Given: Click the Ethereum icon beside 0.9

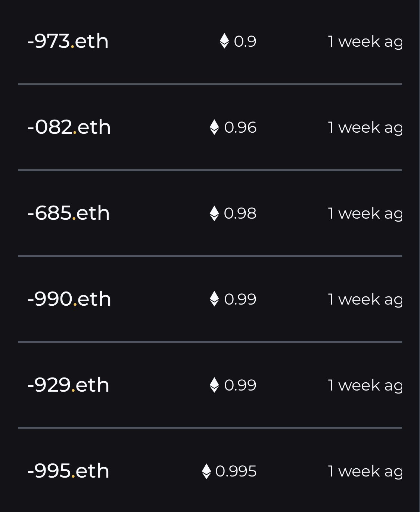Looking at the screenshot, I should [224, 41].
